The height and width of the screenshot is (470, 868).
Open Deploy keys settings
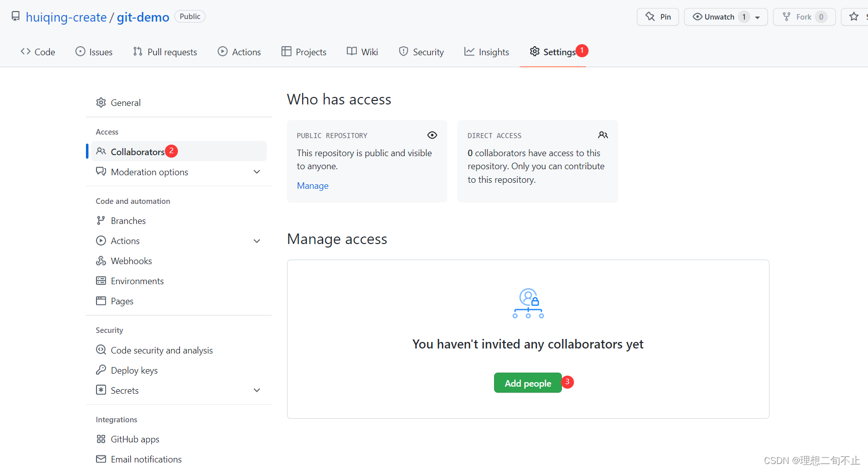click(x=178, y=370)
